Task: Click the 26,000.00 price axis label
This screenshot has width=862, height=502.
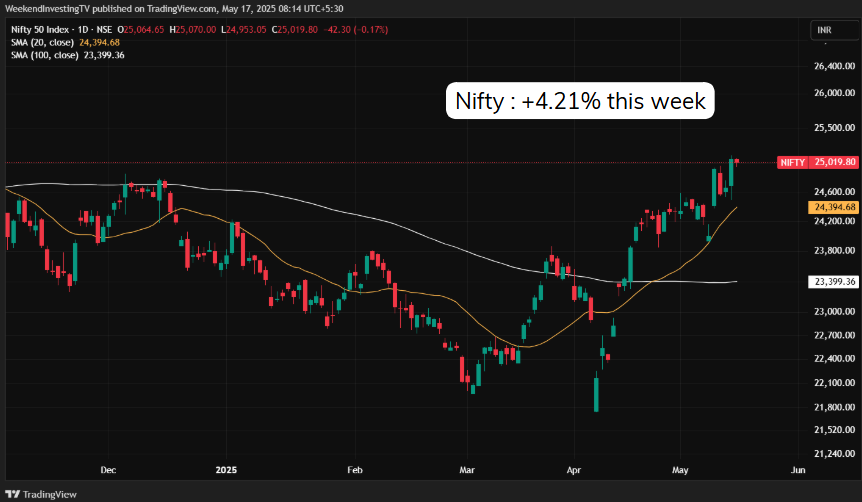Action: click(835, 93)
